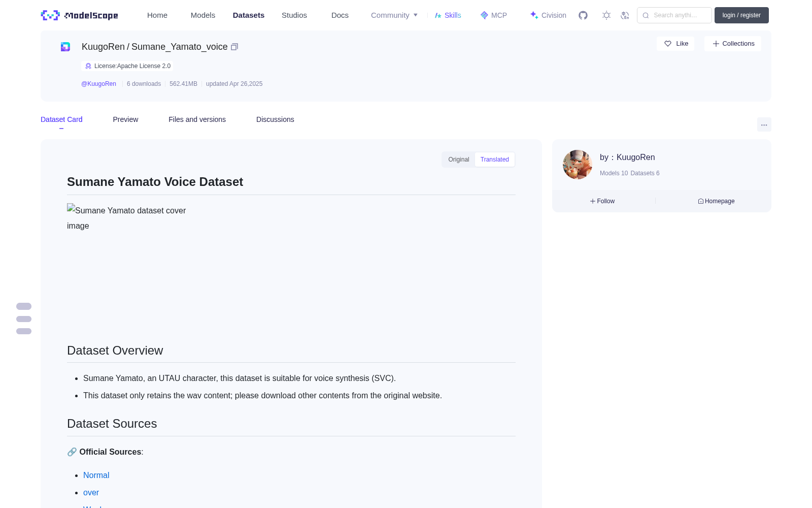
Task: Click the 6 downloads text
Action: [144, 84]
